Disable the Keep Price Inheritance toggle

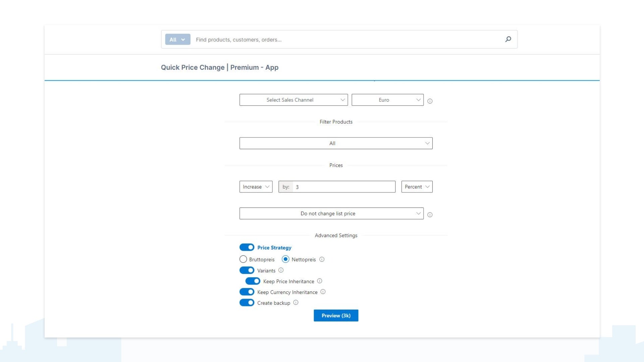pyautogui.click(x=253, y=281)
